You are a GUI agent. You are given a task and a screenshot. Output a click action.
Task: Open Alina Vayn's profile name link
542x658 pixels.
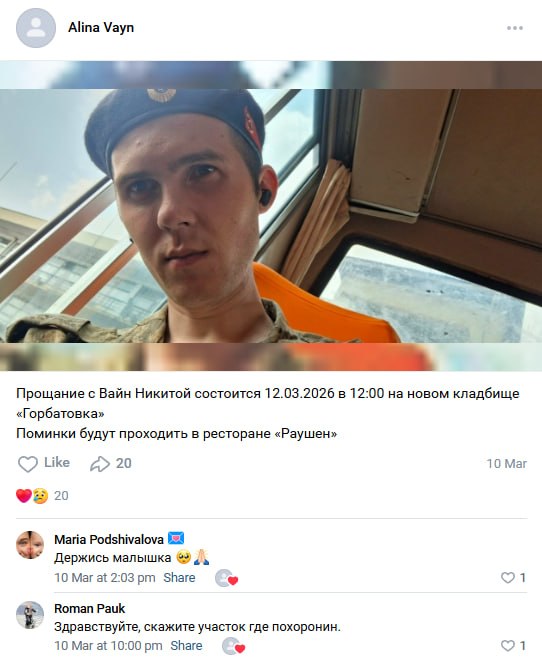point(101,28)
